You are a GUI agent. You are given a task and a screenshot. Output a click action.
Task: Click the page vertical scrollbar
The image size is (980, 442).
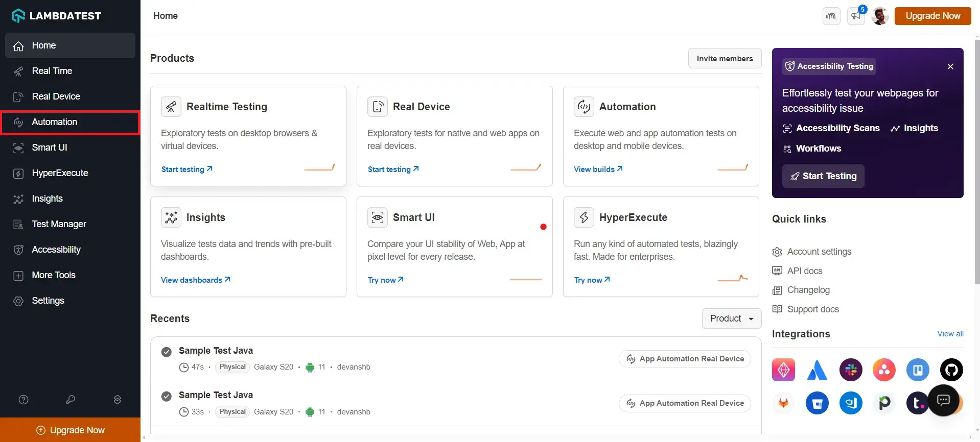977,161
